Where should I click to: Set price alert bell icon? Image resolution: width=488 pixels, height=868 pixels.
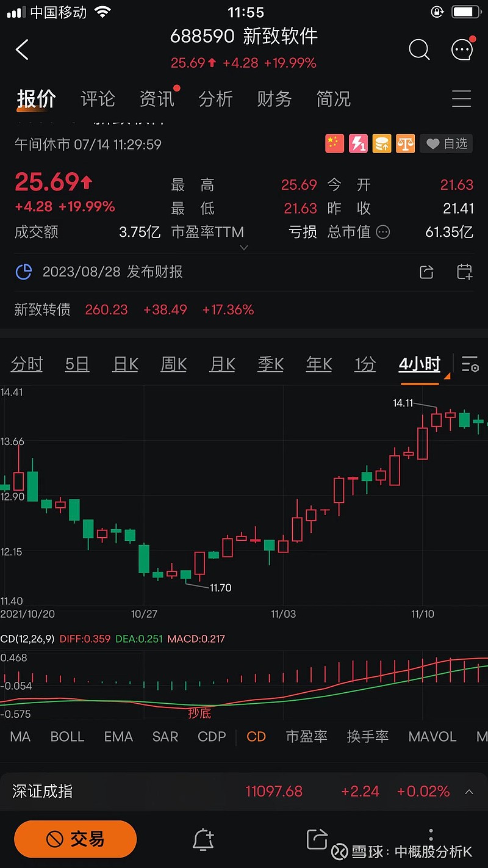203,841
